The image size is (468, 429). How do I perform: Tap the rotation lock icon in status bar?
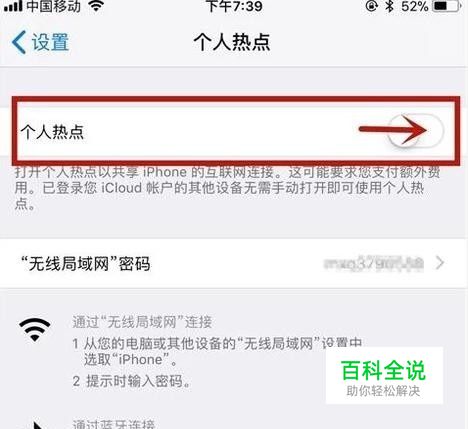point(371,6)
